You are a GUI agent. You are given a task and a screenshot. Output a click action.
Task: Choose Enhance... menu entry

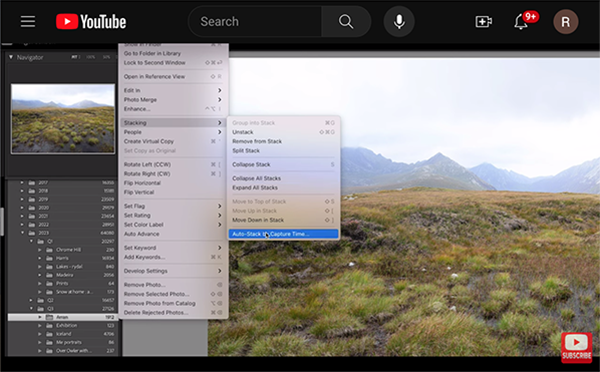click(x=173, y=109)
